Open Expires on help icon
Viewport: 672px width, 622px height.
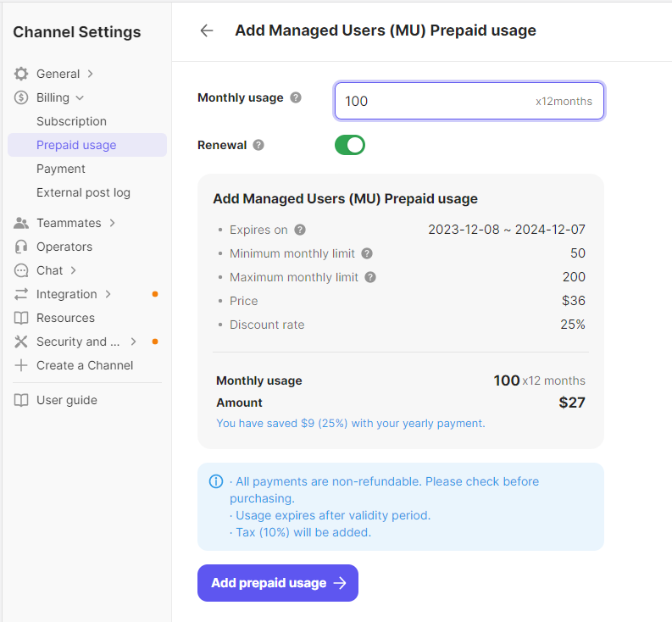point(300,230)
